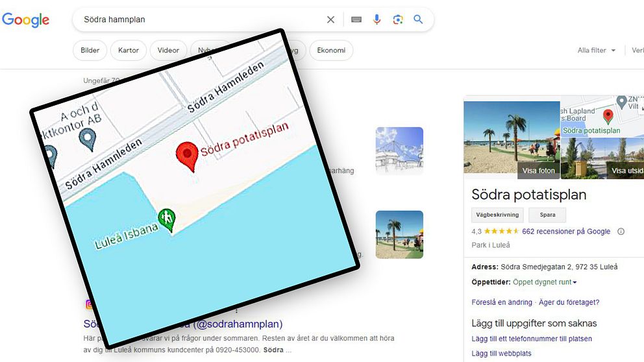Submit search with the magnifying glass icon
This screenshot has width=644, height=362.
point(418,19)
